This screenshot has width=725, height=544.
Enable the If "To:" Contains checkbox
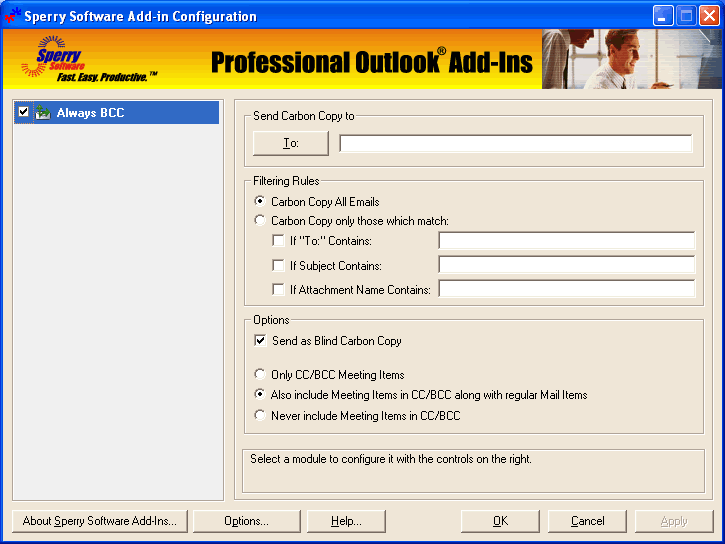(x=278, y=240)
